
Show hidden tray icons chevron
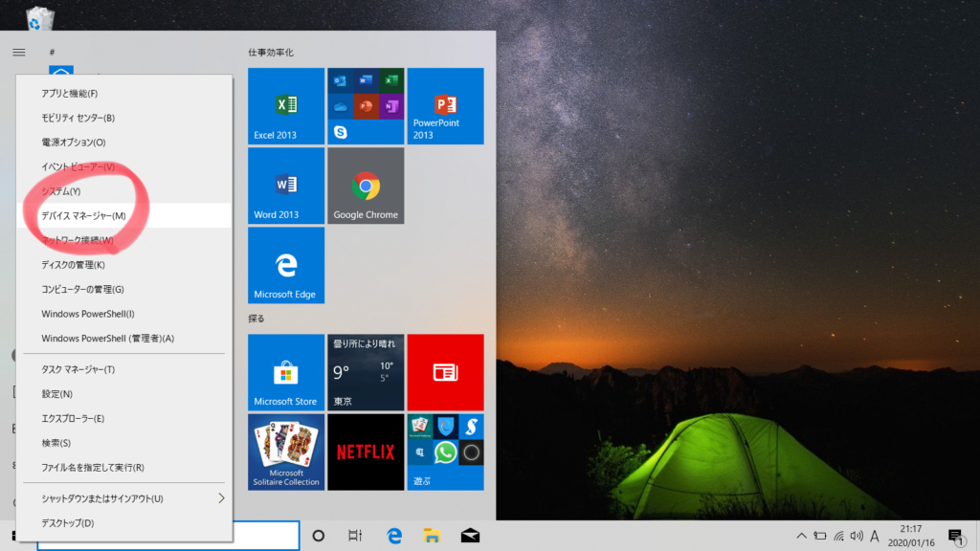point(801,536)
